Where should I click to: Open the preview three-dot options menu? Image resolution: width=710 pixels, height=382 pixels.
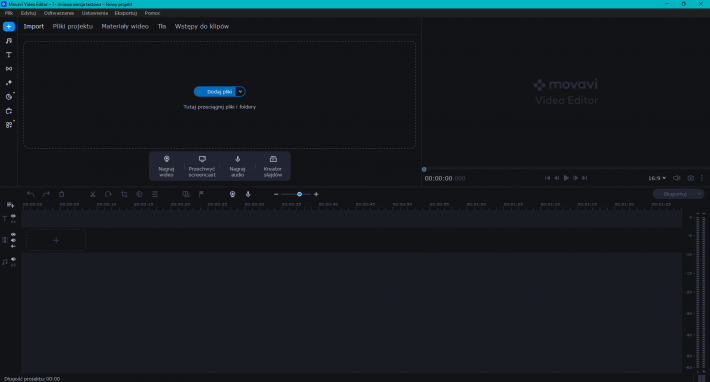click(702, 178)
